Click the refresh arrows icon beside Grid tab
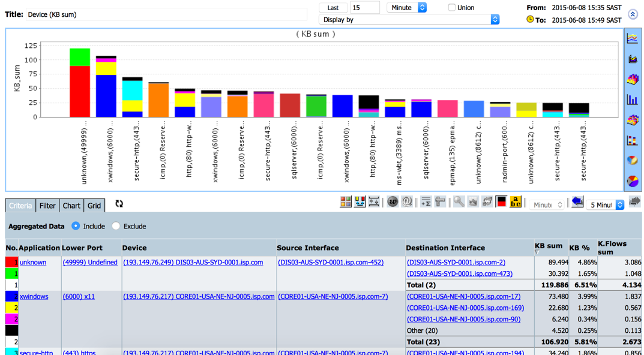644x355 pixels. 119,203
